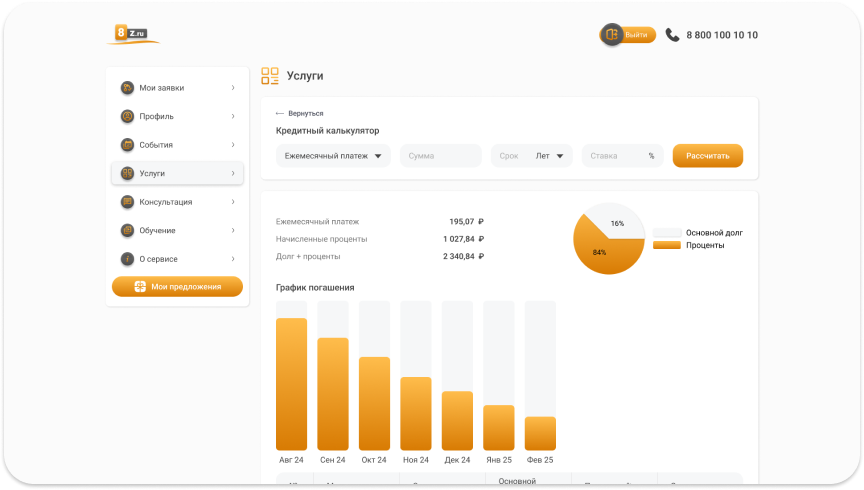Click the 8Z.ru logo
Viewport: 864px width, 490px height.
pos(131,33)
